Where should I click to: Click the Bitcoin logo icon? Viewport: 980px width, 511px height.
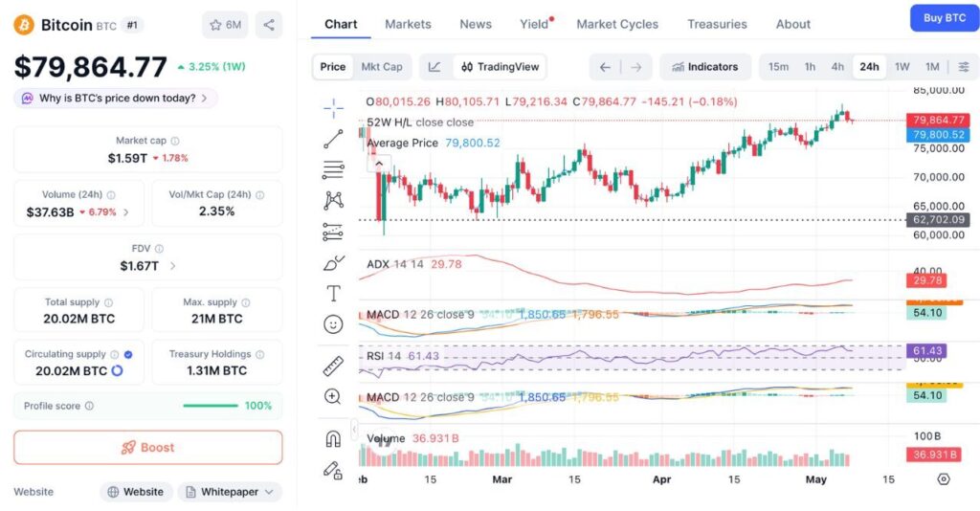24,25
